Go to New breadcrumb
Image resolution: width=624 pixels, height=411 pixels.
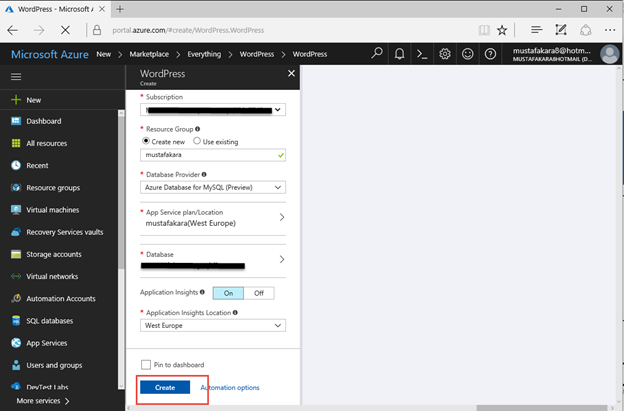click(103, 54)
